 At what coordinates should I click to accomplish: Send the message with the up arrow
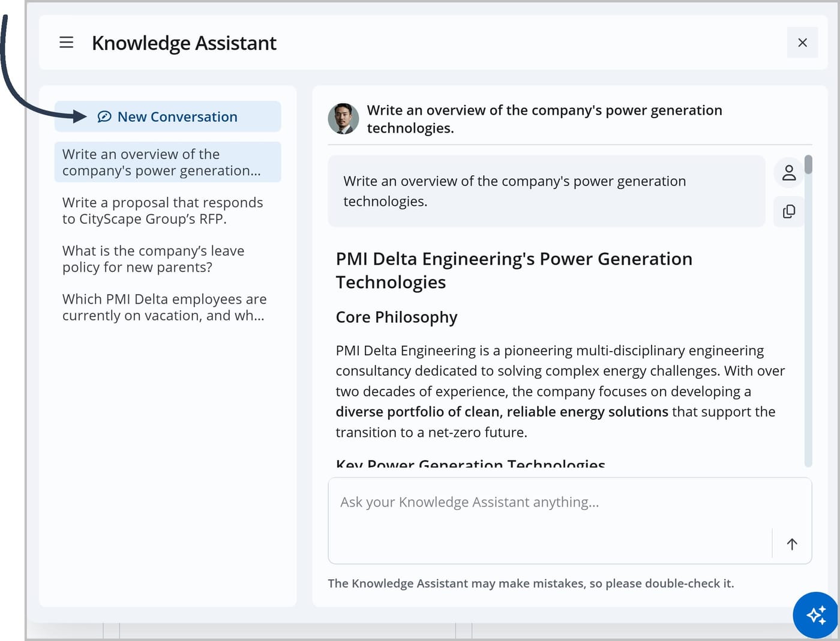click(x=792, y=544)
